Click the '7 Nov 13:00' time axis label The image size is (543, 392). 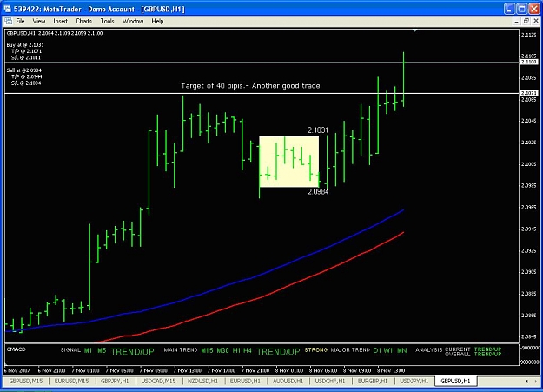click(188, 370)
